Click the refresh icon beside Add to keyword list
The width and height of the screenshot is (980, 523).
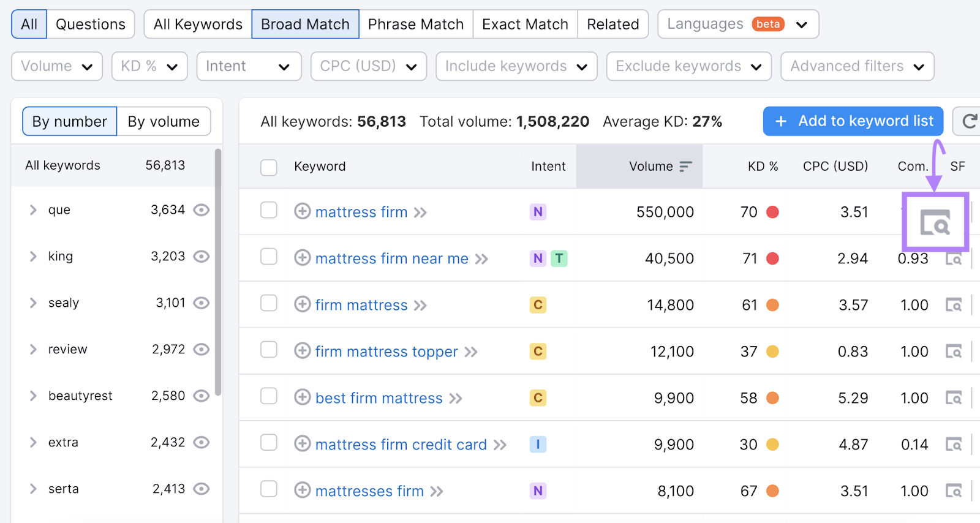click(x=970, y=121)
